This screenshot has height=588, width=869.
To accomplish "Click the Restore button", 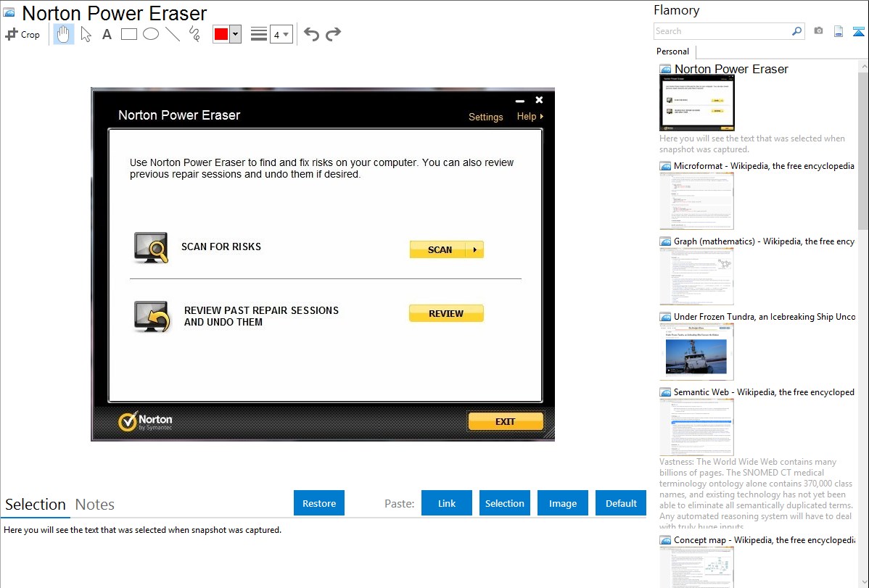I will [x=319, y=503].
